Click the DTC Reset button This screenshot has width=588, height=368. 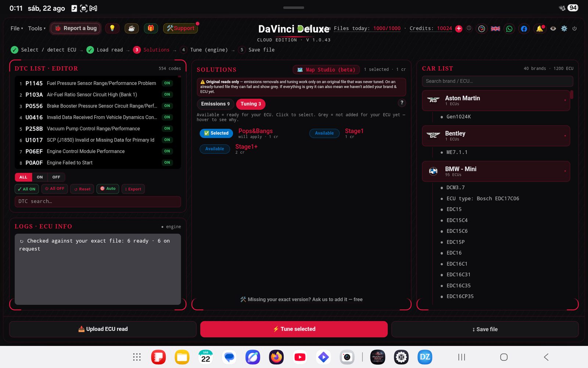[x=82, y=189]
